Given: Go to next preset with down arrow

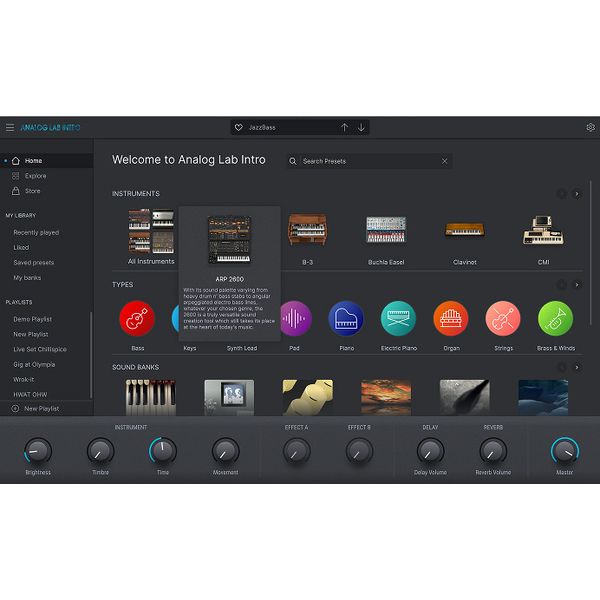Looking at the screenshot, I should (361, 127).
